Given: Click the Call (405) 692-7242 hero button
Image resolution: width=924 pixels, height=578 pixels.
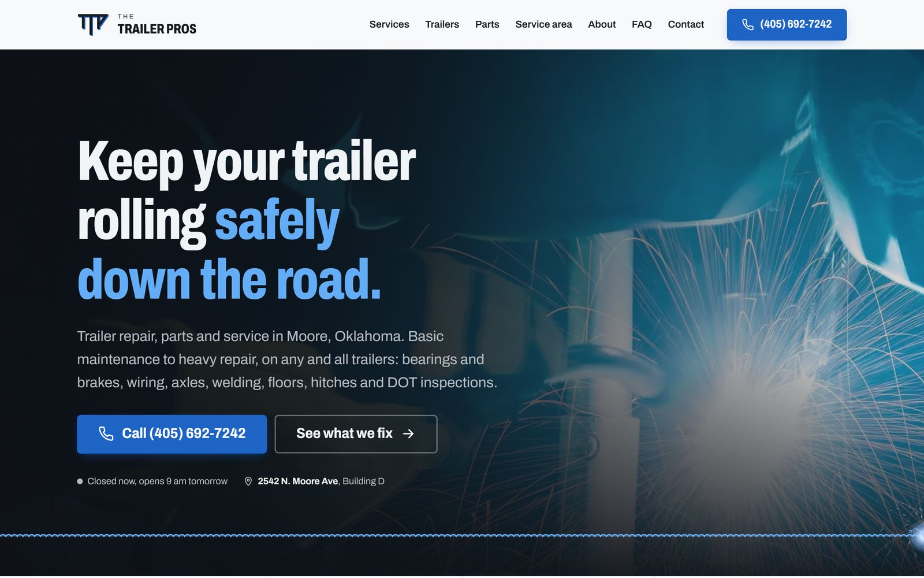Looking at the screenshot, I should [172, 433].
